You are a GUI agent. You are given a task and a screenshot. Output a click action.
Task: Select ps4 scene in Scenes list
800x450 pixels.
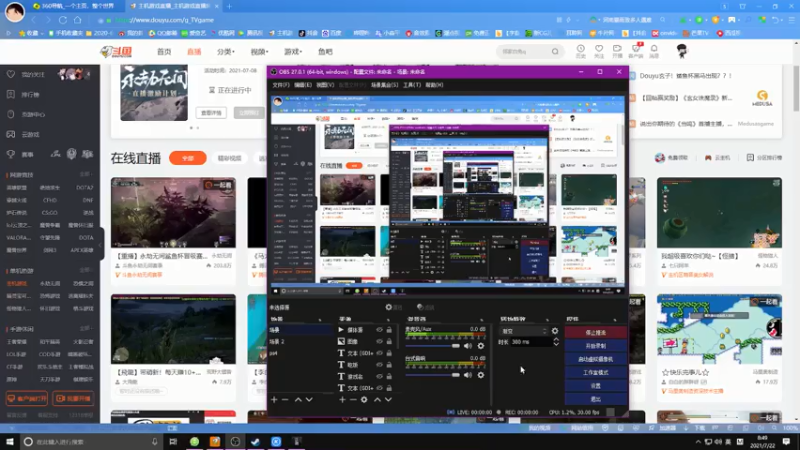coord(301,353)
